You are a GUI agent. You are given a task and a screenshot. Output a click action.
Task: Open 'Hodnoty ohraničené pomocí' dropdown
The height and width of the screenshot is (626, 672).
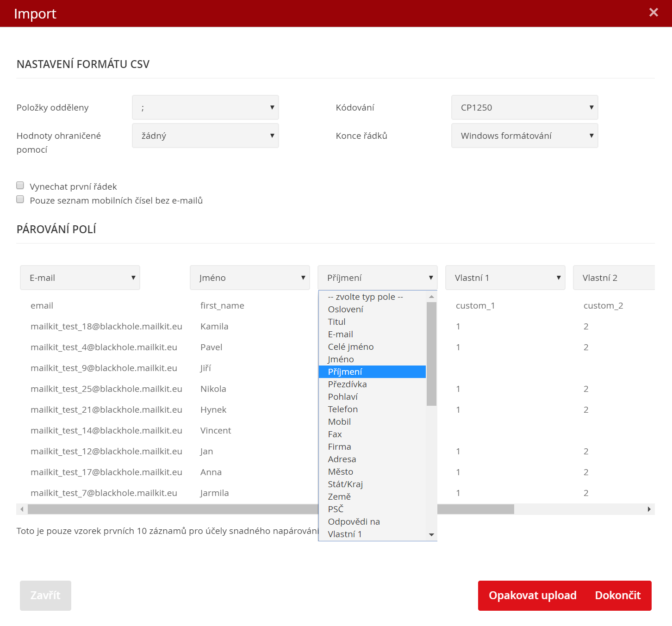(x=205, y=136)
